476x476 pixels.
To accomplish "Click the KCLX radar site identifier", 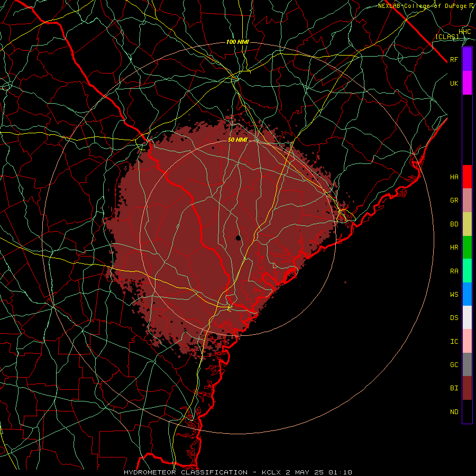I will 270,472.
